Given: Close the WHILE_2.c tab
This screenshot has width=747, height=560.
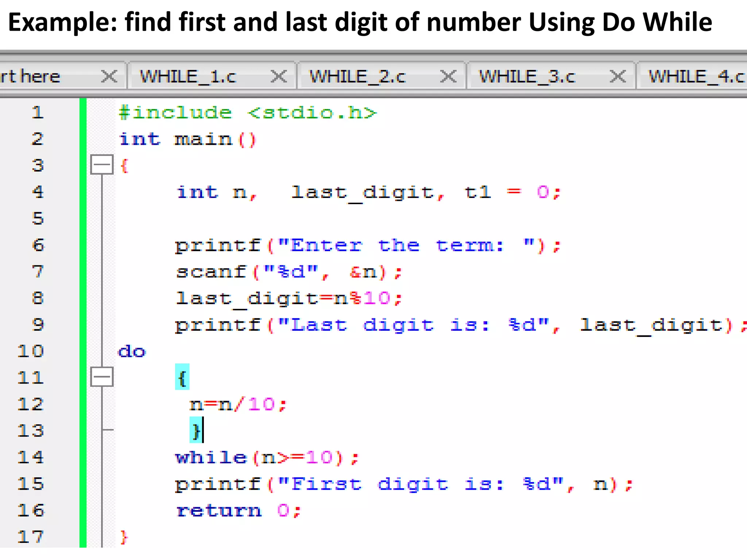Looking at the screenshot, I should click(x=448, y=77).
